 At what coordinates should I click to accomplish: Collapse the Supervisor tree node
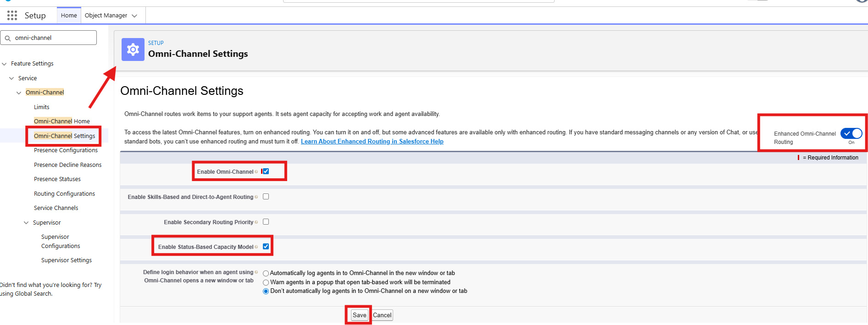tap(26, 223)
